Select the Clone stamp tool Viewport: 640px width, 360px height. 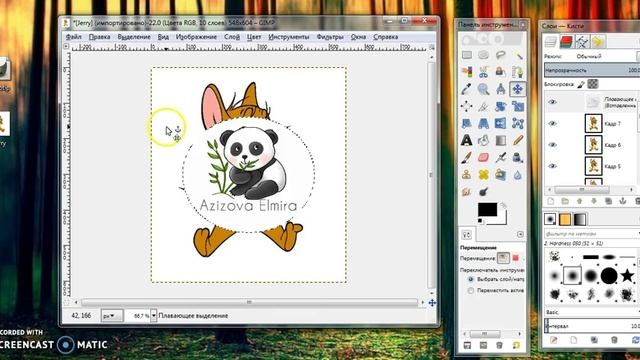tap(467, 175)
